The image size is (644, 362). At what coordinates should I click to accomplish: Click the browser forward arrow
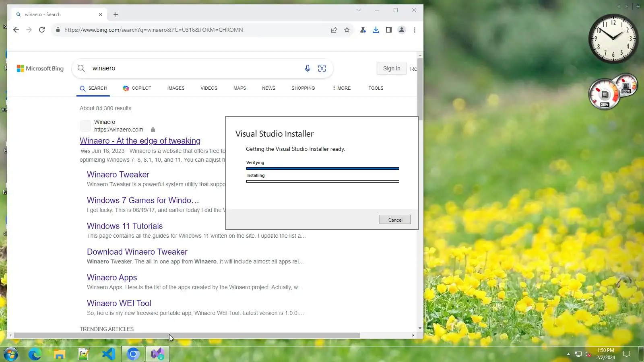tap(29, 30)
